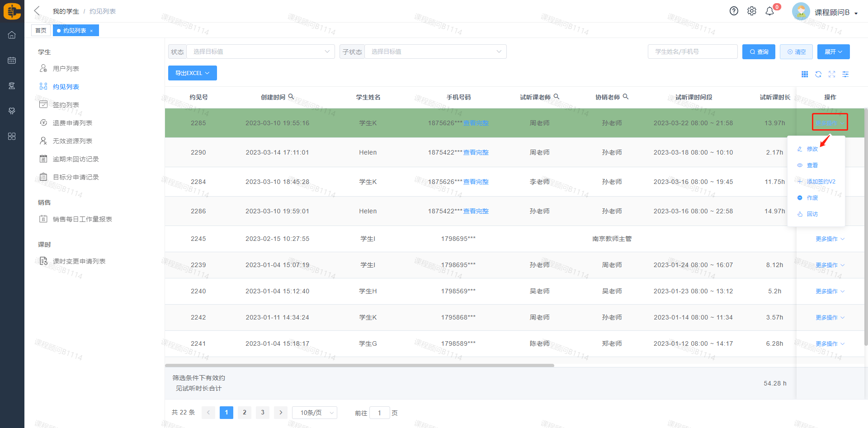Open the notification bell icon
The image size is (868, 428).
[x=769, y=11]
